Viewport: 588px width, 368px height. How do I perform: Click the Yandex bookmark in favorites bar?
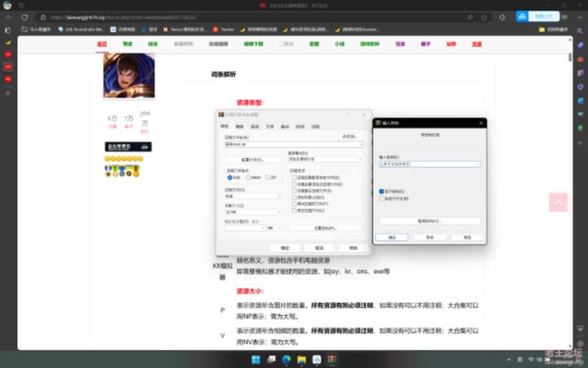pos(224,29)
